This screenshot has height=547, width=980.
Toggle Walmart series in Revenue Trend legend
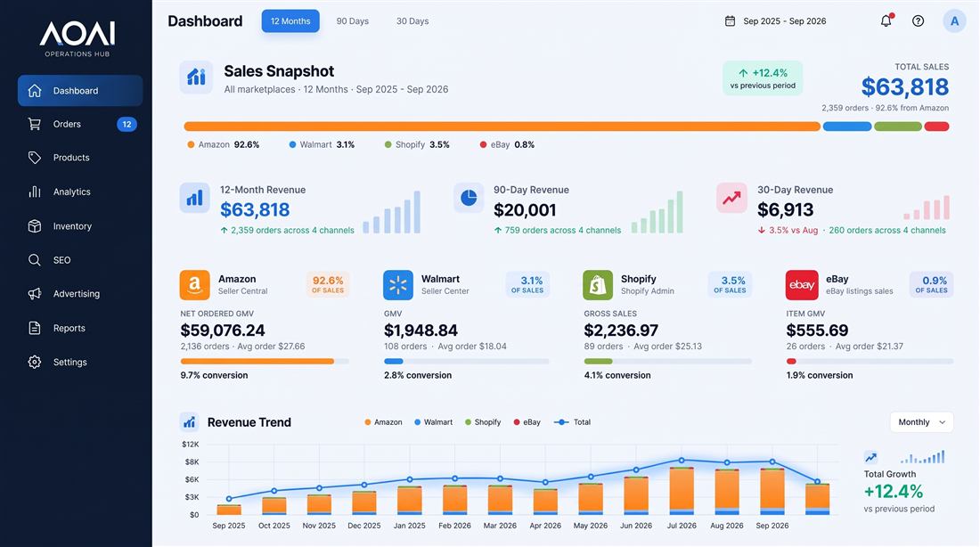tap(433, 422)
